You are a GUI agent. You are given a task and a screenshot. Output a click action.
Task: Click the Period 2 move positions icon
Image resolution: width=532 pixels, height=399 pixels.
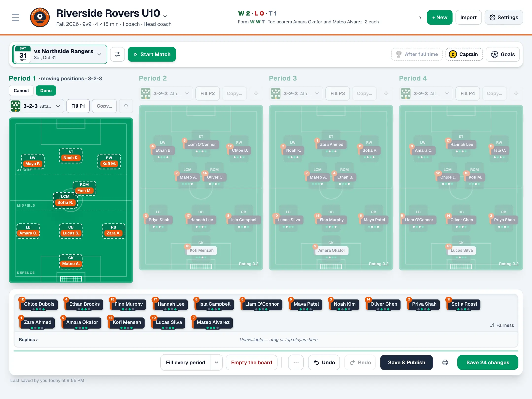point(256,94)
